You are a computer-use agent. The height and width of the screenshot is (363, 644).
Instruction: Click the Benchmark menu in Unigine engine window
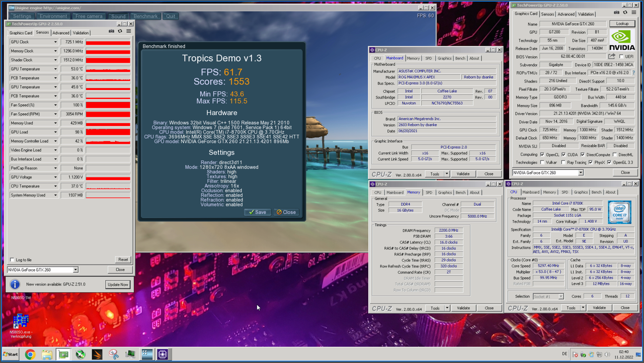(145, 16)
